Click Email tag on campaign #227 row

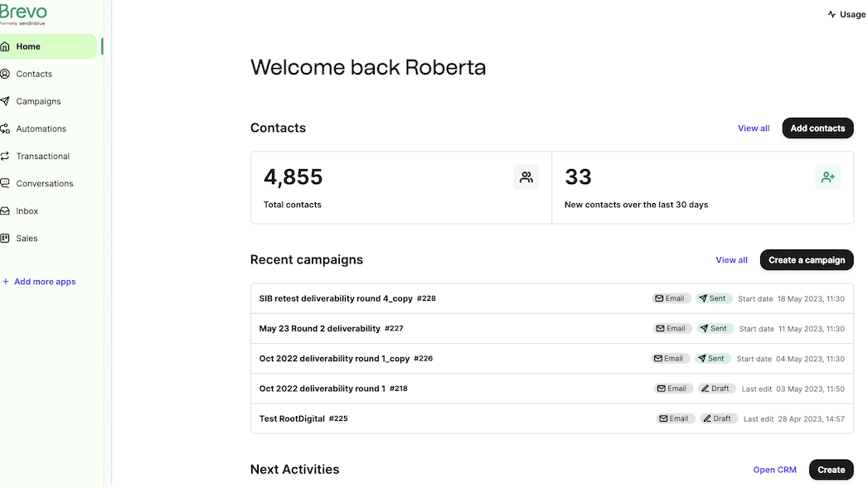coord(672,328)
